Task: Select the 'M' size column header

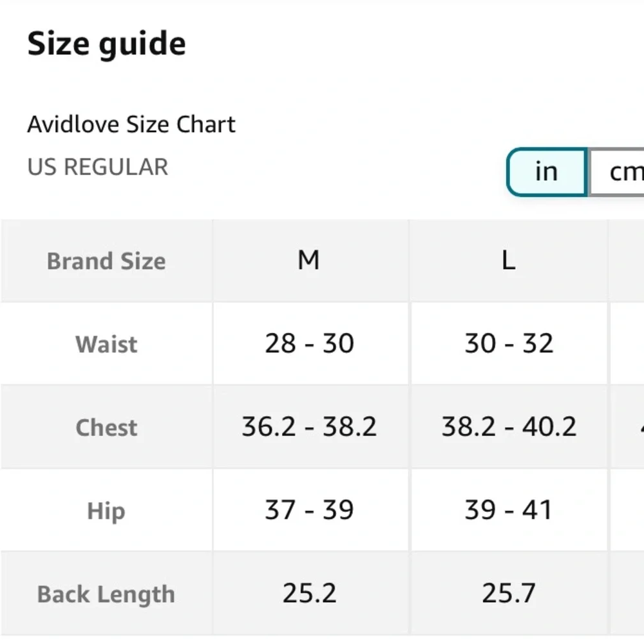Action: click(310, 261)
